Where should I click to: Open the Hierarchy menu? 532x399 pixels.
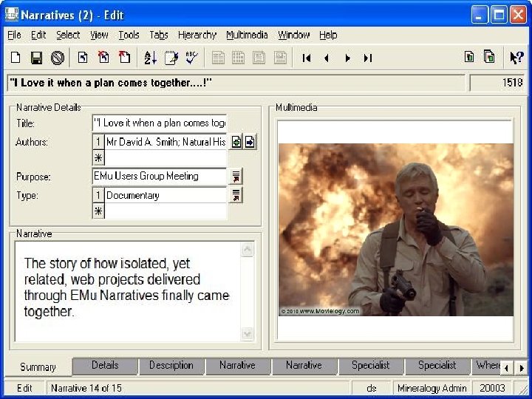point(197,35)
